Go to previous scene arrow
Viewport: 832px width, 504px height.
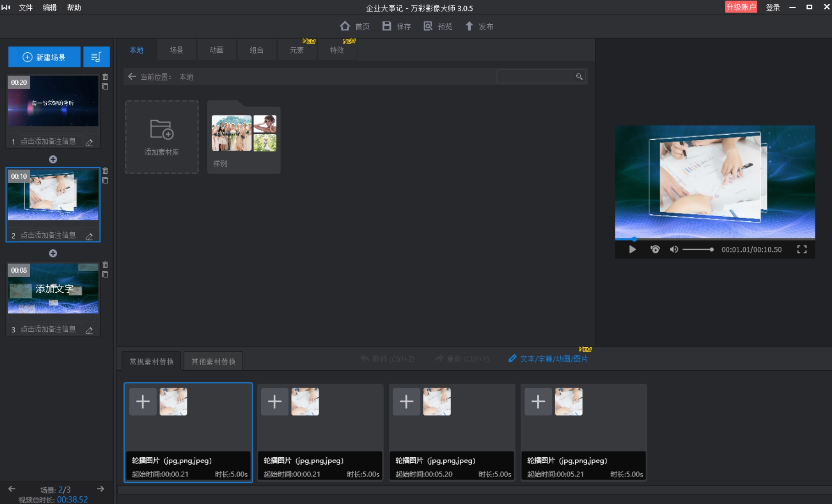coord(12,489)
